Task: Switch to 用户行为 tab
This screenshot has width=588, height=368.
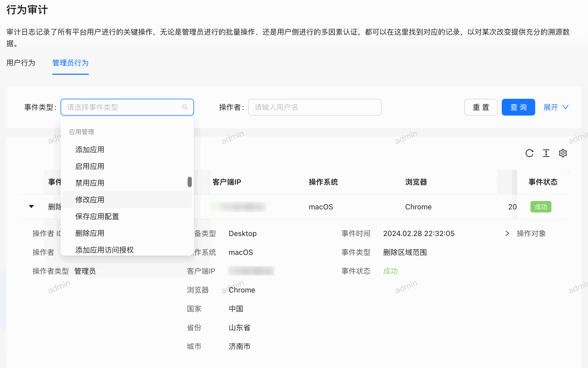Action: pos(21,63)
